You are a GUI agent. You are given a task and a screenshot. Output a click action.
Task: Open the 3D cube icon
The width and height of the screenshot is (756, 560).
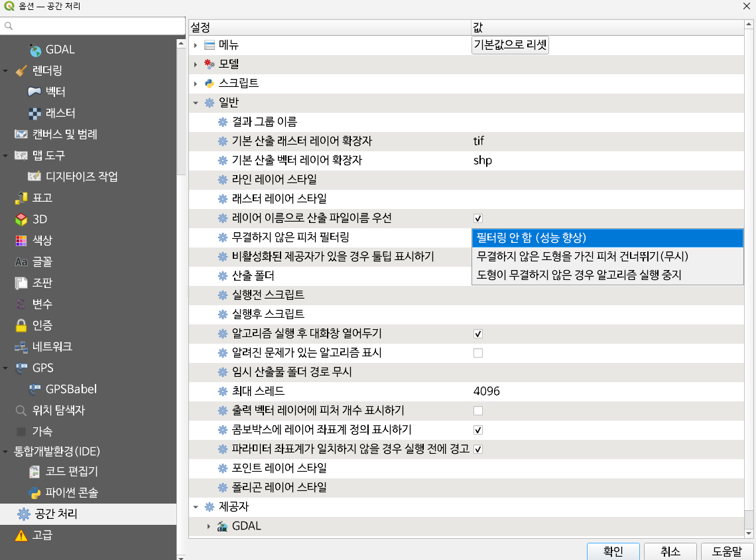(21, 220)
